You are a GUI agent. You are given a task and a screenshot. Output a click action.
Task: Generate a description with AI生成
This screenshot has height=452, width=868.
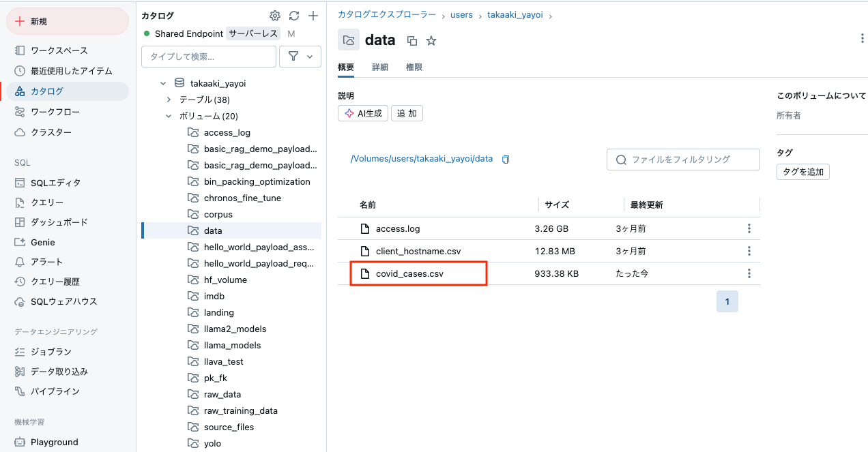pyautogui.click(x=362, y=113)
